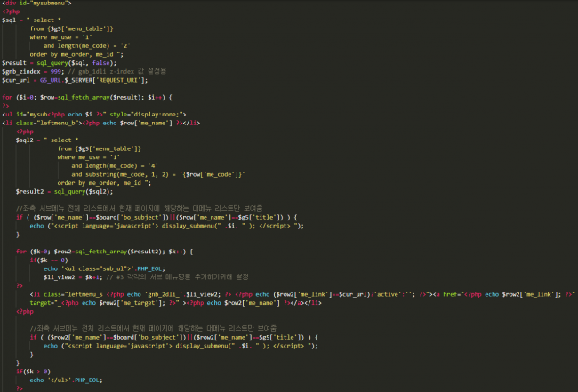Click the if condition comparing $row2['me_name'] to $board
The height and width of the screenshot is (392, 578).
(x=173, y=337)
